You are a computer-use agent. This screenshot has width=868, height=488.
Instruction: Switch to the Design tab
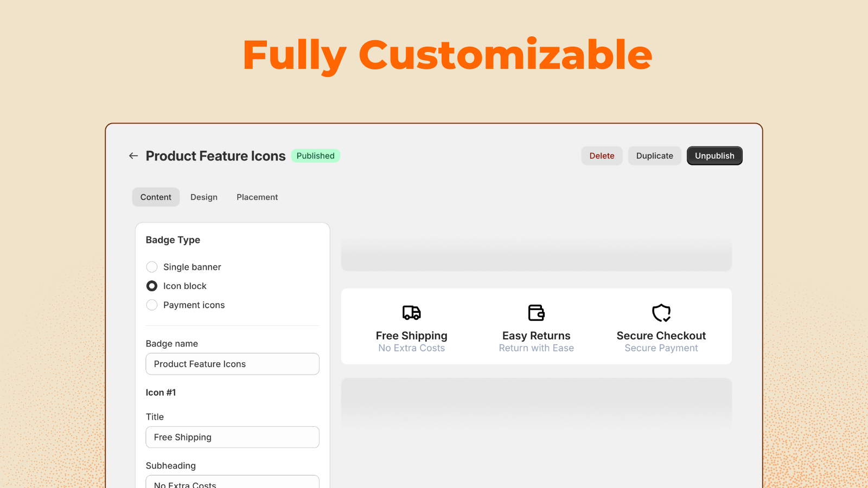coord(203,197)
